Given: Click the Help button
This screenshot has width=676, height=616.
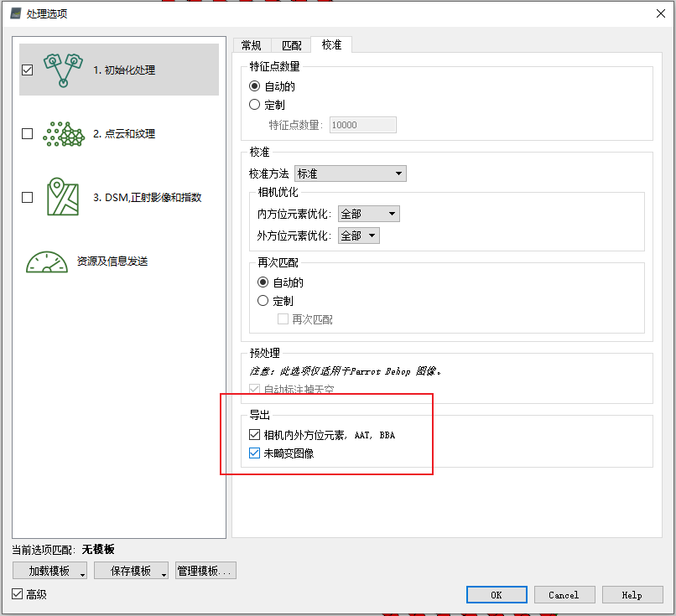Looking at the screenshot, I should (x=632, y=594).
